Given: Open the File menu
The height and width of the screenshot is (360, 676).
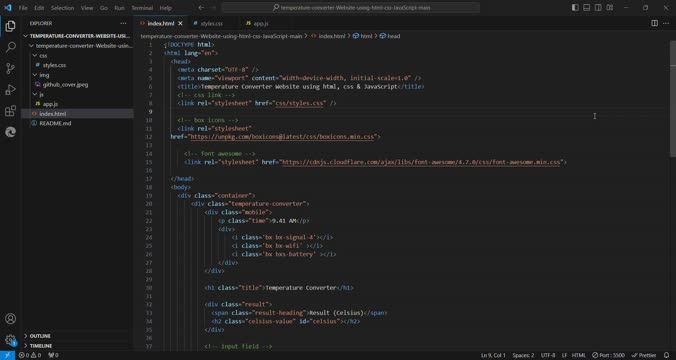Looking at the screenshot, I should [23, 8].
